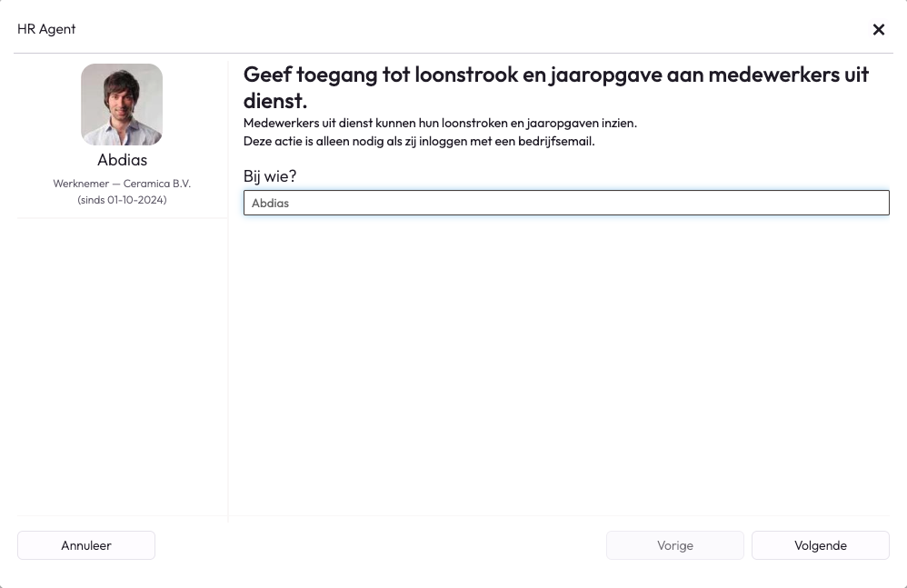Screen dimensions: 907x588
Task: Select the name Abdias under the photo
Action: point(122,160)
